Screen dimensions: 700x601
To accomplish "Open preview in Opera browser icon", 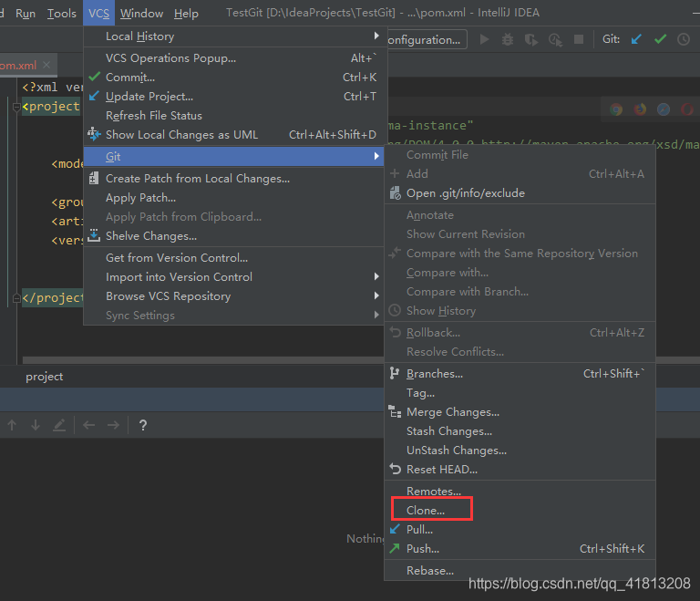I will click(x=687, y=109).
